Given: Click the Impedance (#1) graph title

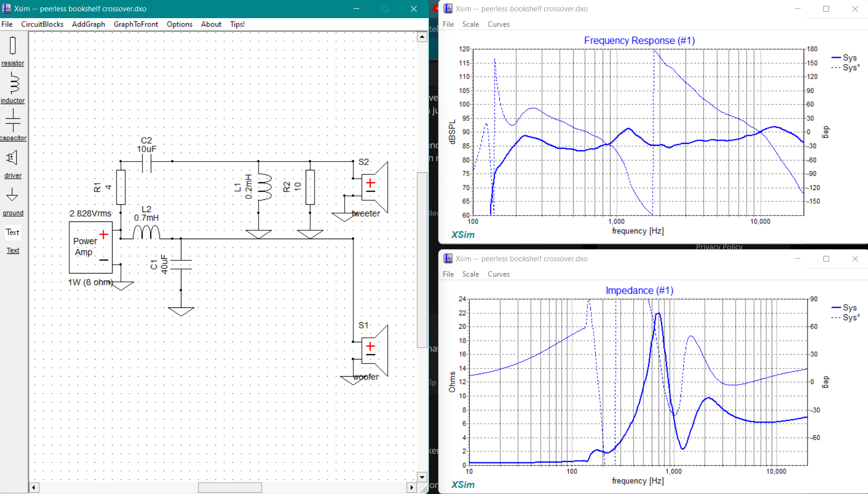Looking at the screenshot, I should point(639,291).
